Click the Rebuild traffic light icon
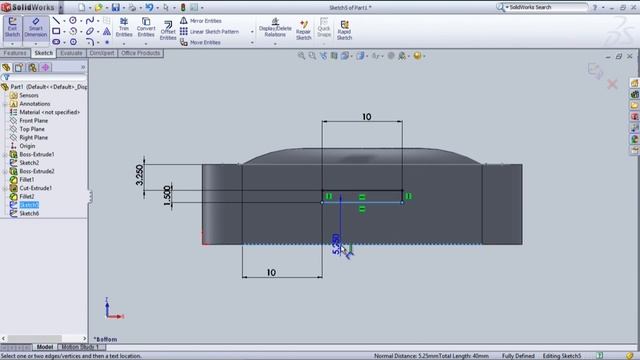The image size is (640, 360). 183,7
